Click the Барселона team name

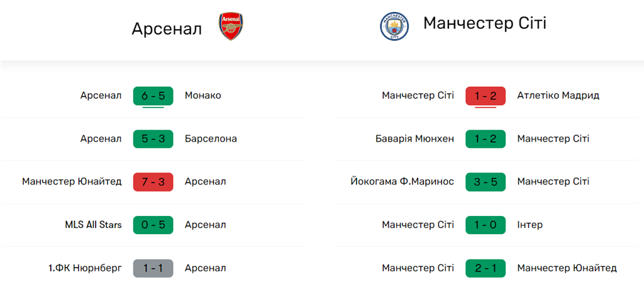(x=211, y=139)
